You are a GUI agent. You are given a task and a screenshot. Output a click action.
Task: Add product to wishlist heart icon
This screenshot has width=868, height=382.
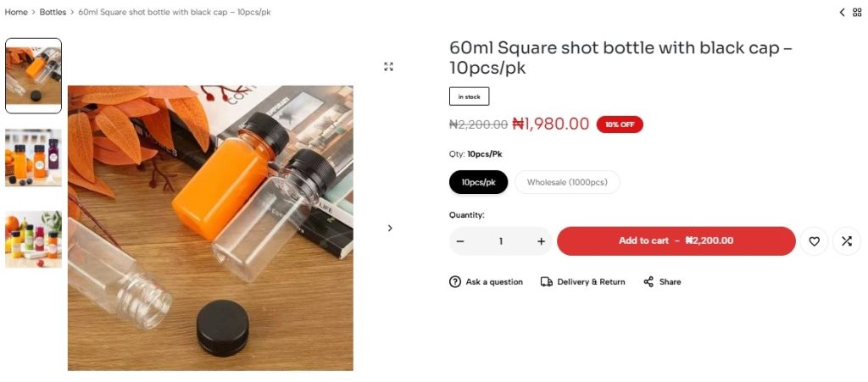click(x=814, y=241)
